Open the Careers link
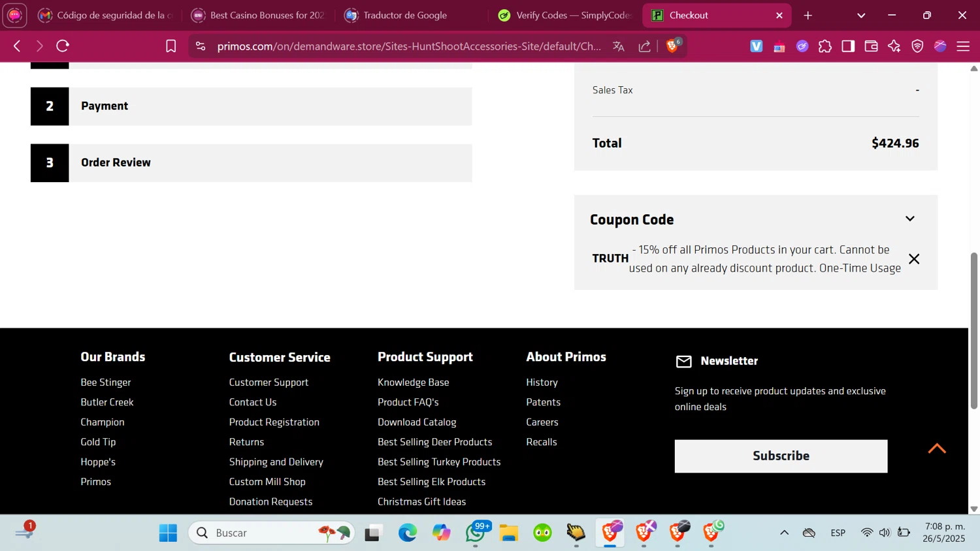This screenshot has width=980, height=551. 542,422
